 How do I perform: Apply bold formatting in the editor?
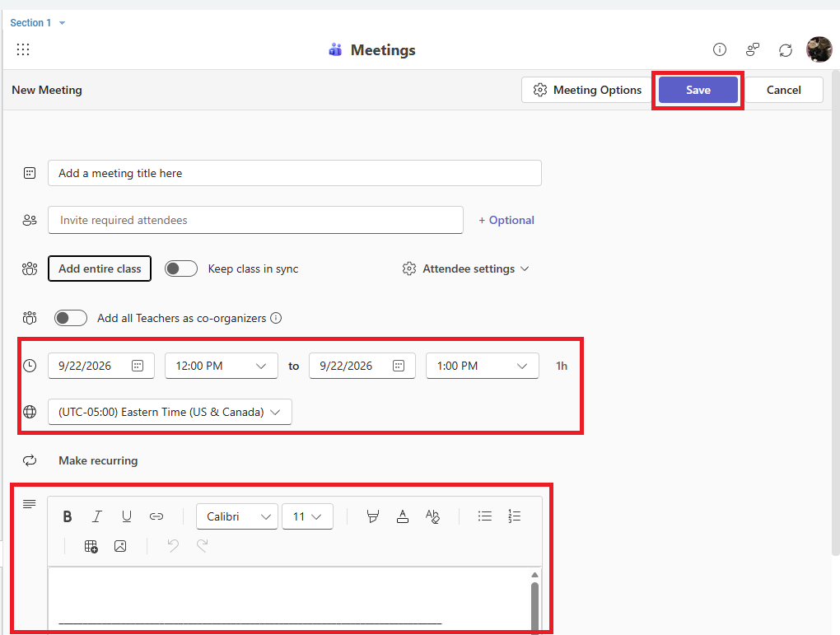(x=67, y=516)
